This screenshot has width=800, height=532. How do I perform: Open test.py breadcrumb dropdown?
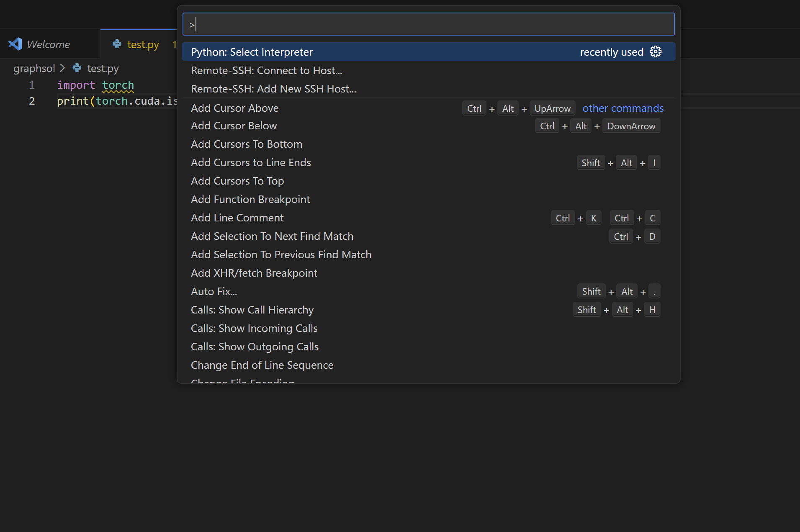click(103, 68)
